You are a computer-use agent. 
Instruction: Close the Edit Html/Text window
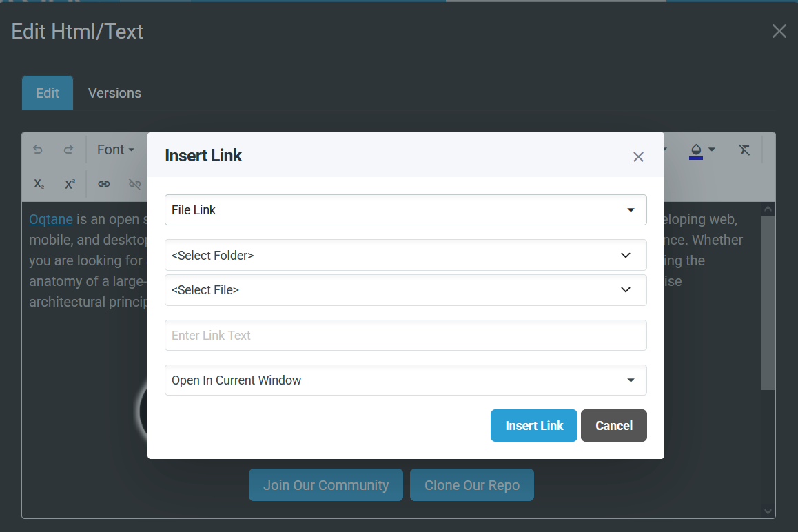[x=779, y=31]
